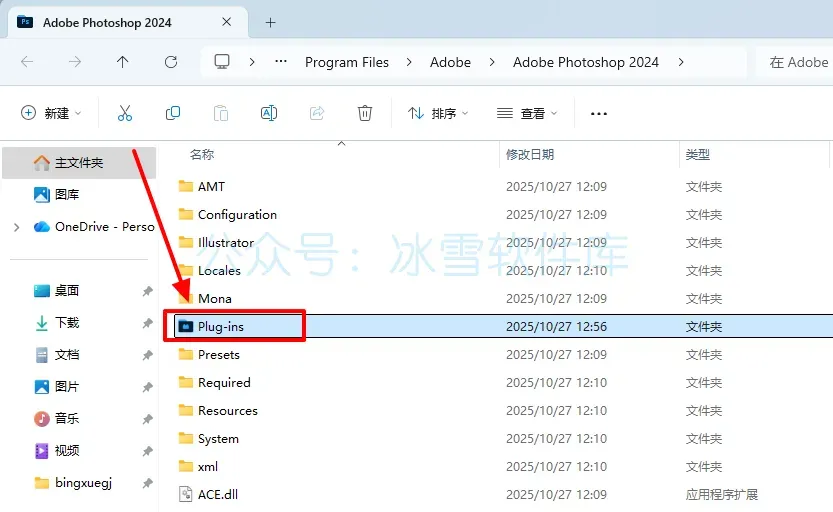
Task: Select the xml folder
Action: [208, 467]
